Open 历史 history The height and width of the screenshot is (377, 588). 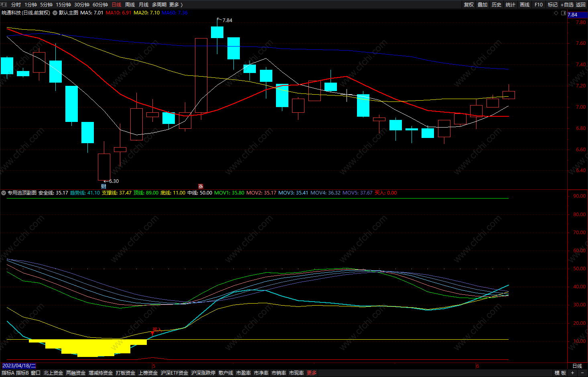pos(497,5)
